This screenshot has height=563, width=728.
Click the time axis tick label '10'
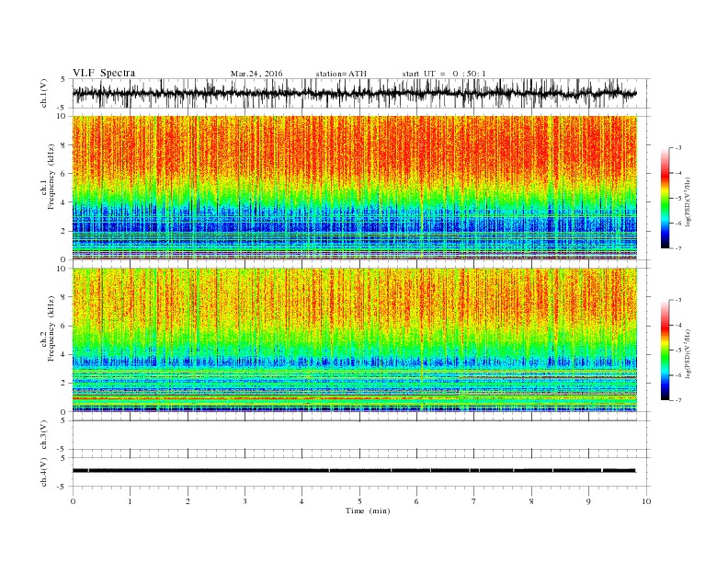pyautogui.click(x=646, y=501)
